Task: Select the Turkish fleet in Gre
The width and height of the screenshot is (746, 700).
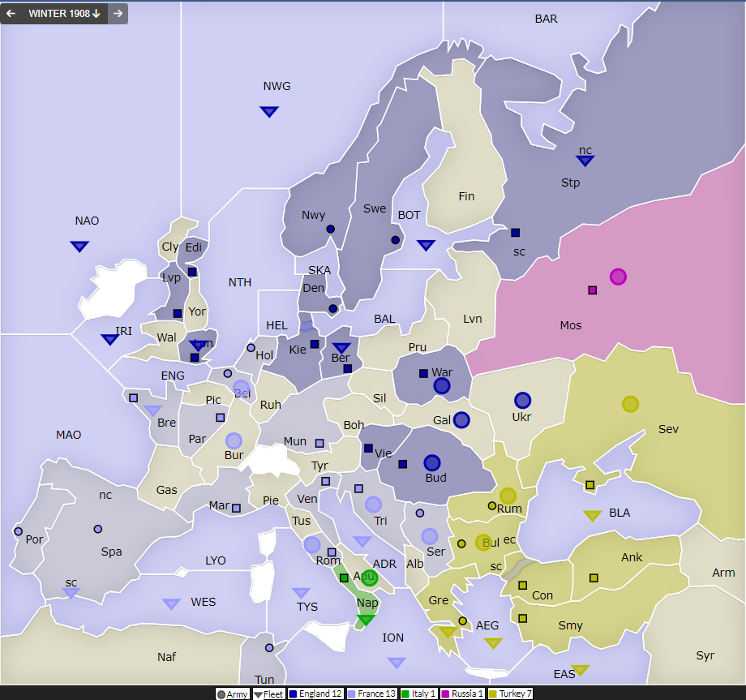Action: point(448,632)
